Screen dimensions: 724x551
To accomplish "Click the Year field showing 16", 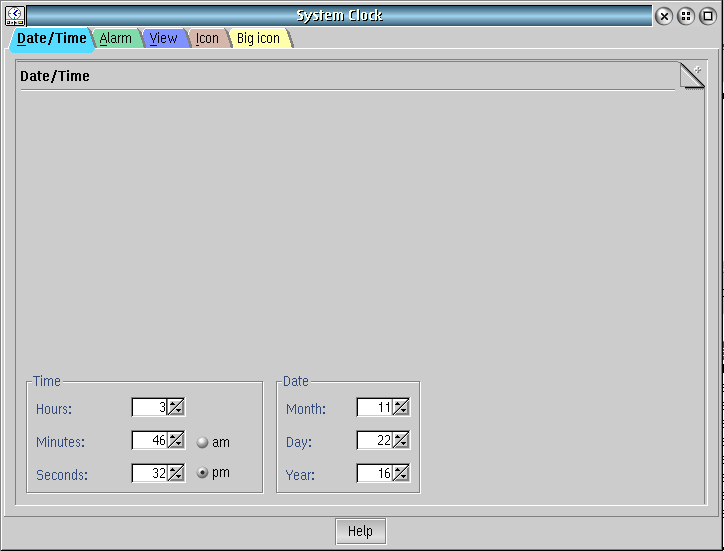I will (x=374, y=473).
